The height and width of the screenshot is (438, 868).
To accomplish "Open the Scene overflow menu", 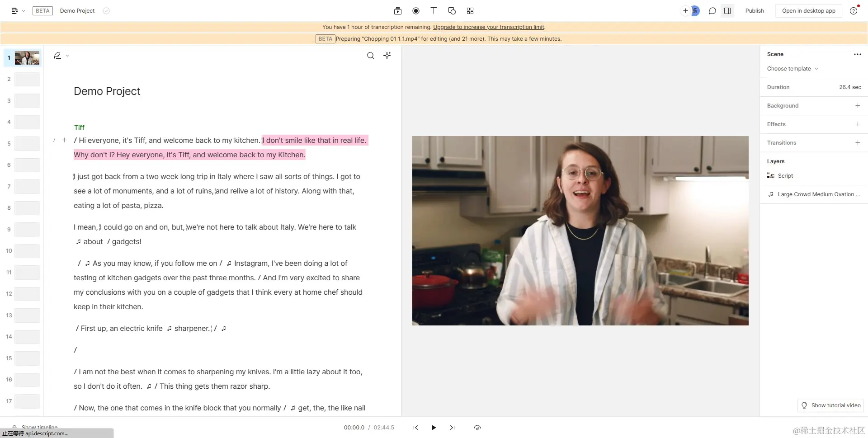I will click(x=858, y=54).
